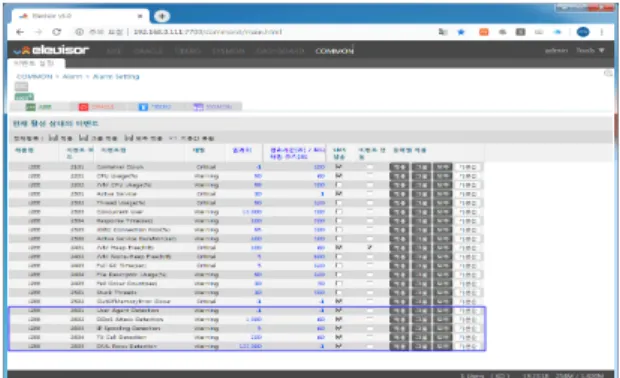Click the blue threshold column header
The image size is (620, 378).
[x=242, y=150]
